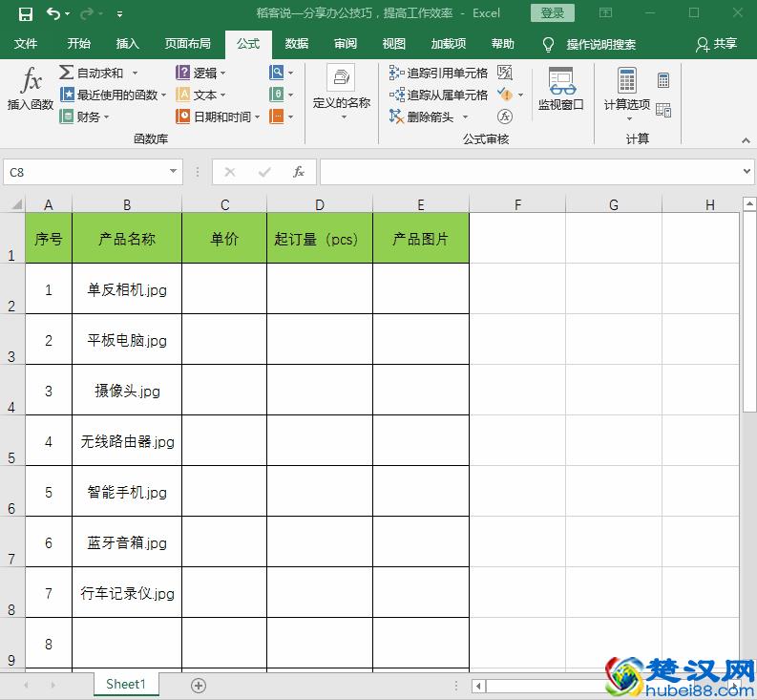
Task: Select column F header
Action: click(517, 204)
